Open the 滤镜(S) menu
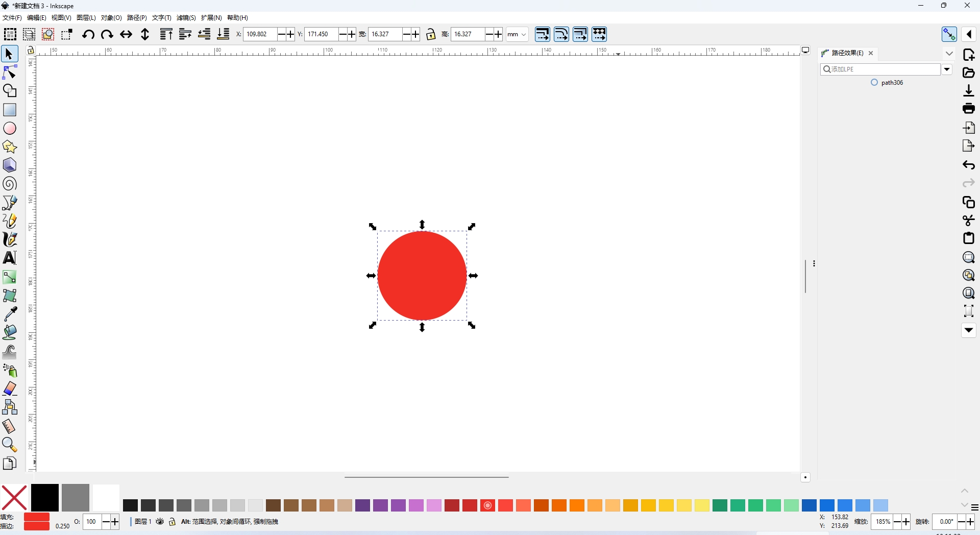 (186, 18)
